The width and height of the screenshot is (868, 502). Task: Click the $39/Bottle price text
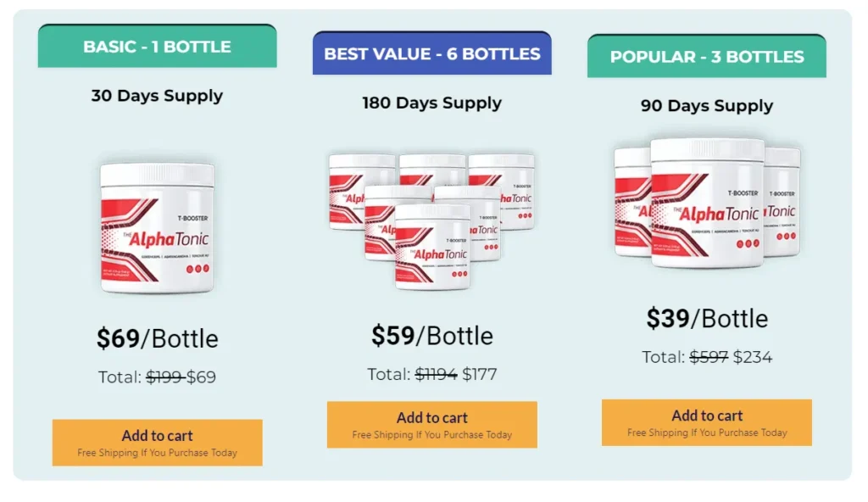tap(707, 319)
